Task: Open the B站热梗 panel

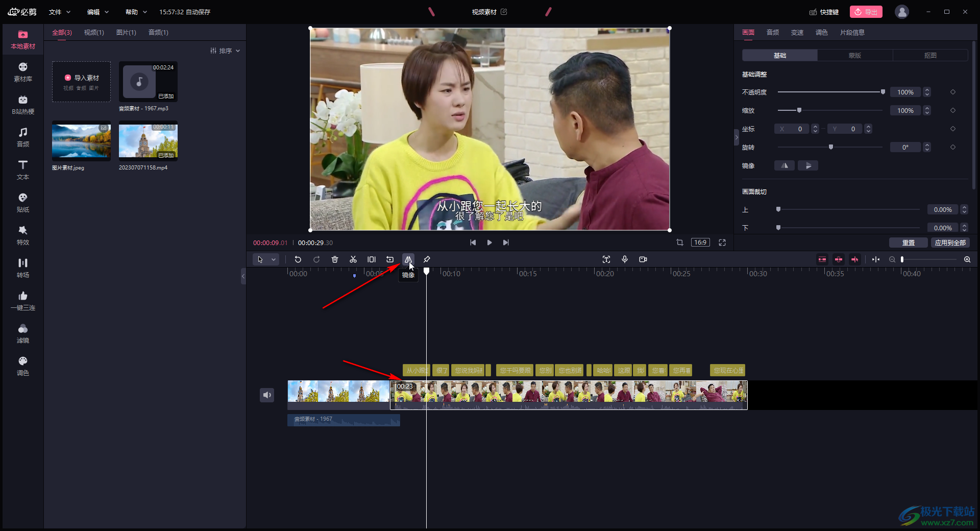Action: [x=23, y=105]
